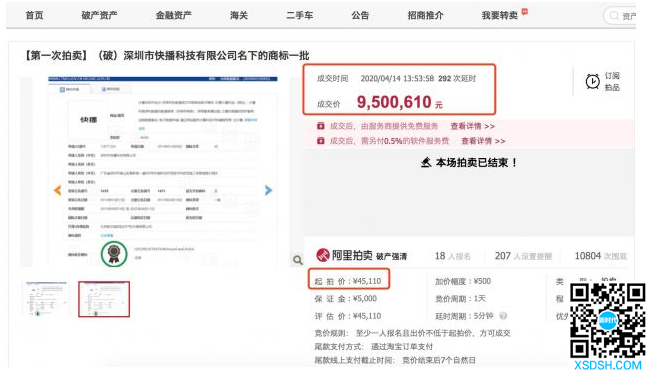
Task: Click the 竞价规则 description line
Action: pyautogui.click(x=412, y=333)
